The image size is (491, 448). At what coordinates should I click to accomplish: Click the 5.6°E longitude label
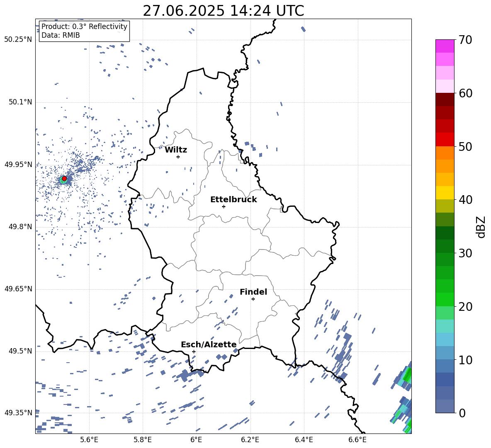pos(89,440)
